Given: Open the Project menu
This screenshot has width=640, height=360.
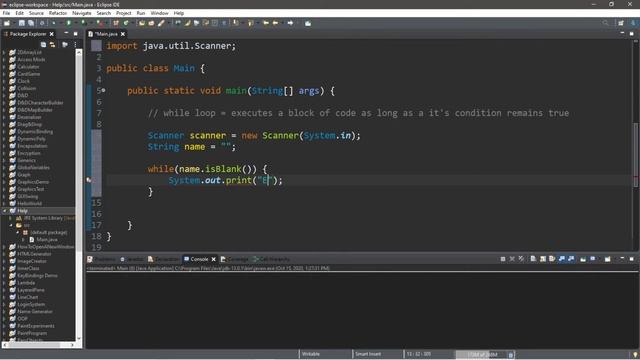Looking at the screenshot, I should point(124,13).
